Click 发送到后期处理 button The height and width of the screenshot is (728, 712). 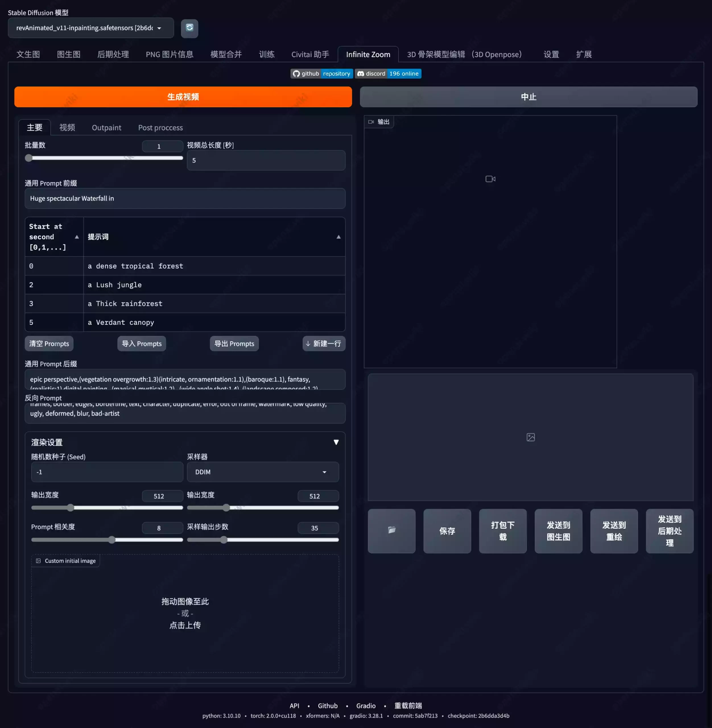tap(669, 531)
